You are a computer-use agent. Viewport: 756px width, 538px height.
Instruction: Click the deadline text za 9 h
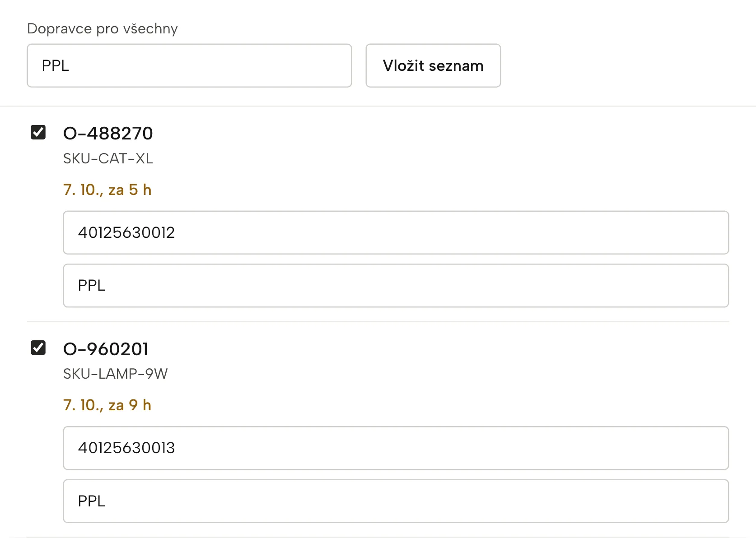point(130,405)
